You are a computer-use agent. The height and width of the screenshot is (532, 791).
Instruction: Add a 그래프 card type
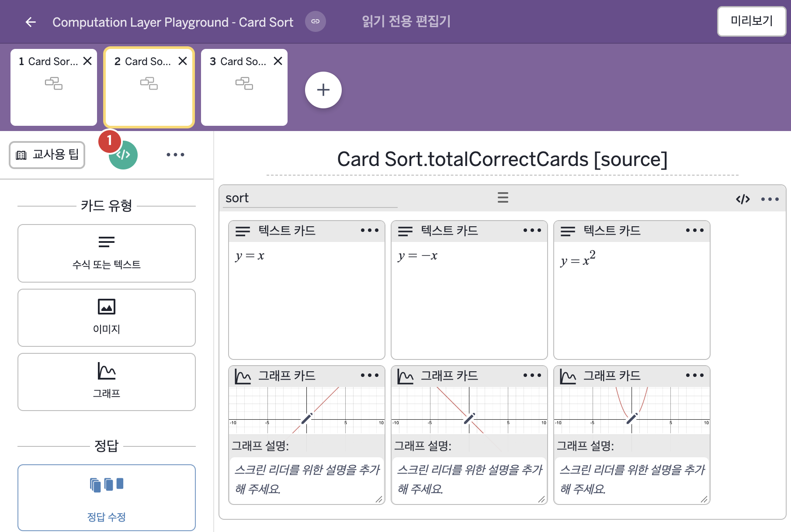coord(107,382)
